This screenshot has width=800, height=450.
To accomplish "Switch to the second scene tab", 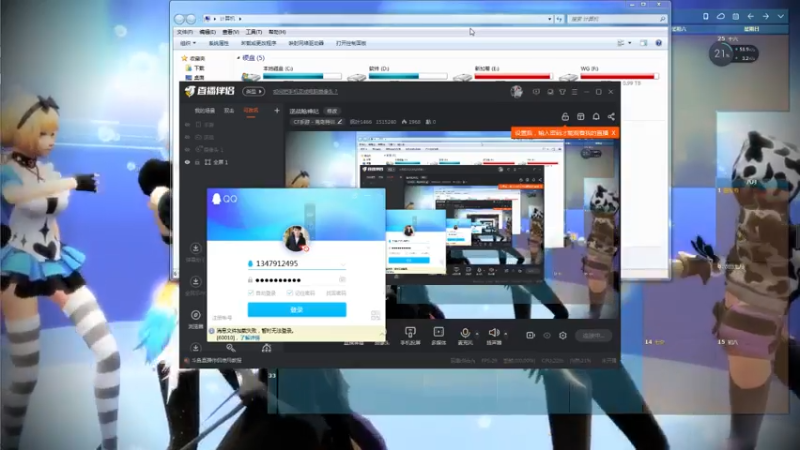I will pos(229,111).
